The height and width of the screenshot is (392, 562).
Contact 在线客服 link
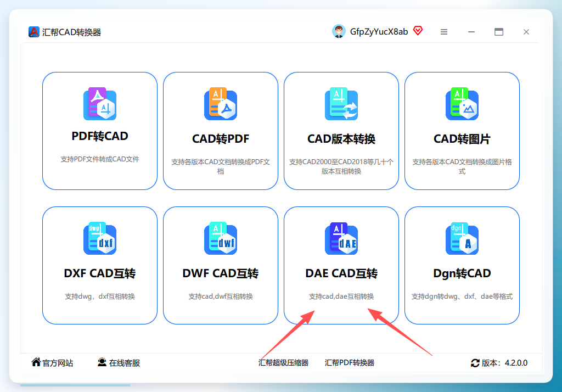click(125, 363)
